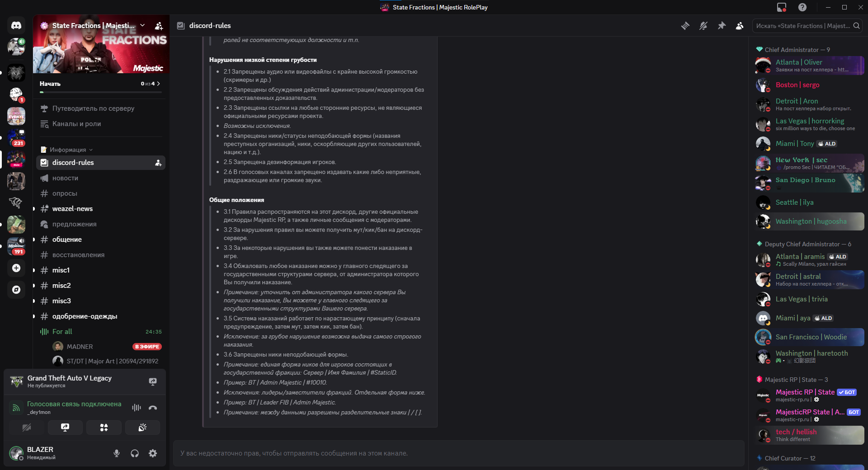The width and height of the screenshot is (868, 470).
Task: Open the inbox icon in title bar
Action: pos(782,7)
